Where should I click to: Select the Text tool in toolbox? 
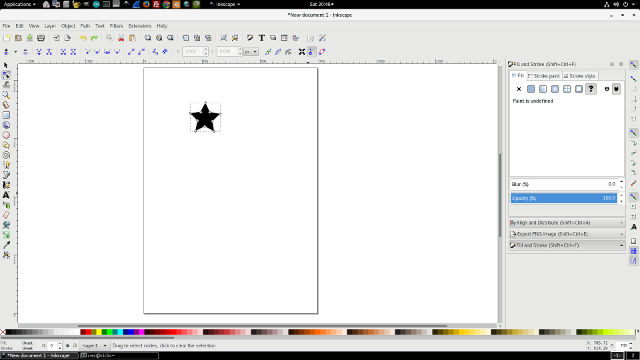tap(6, 195)
